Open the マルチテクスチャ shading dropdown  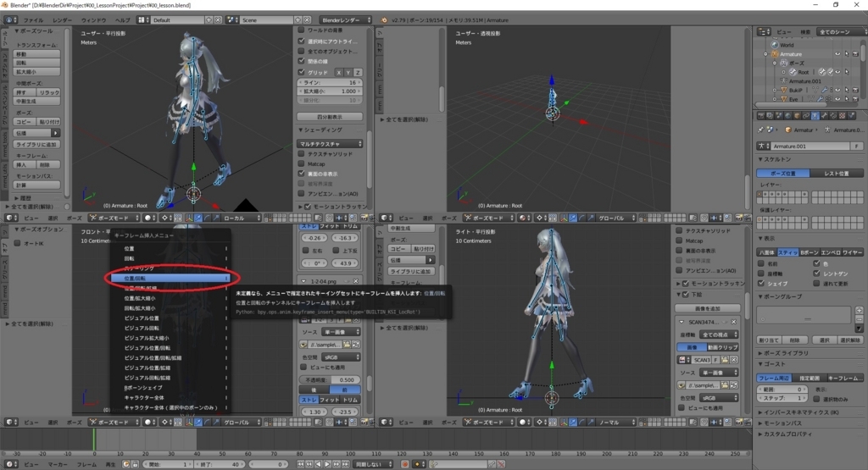(x=330, y=143)
